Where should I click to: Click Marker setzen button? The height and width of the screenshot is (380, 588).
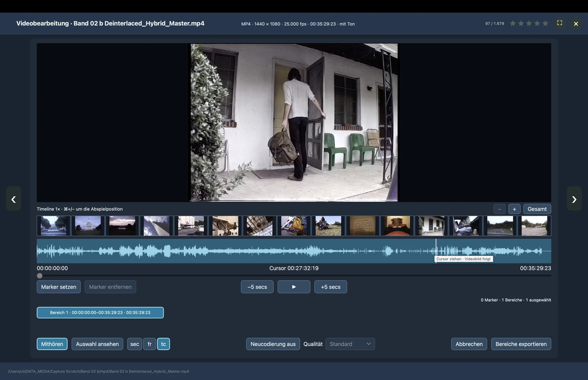coord(59,287)
